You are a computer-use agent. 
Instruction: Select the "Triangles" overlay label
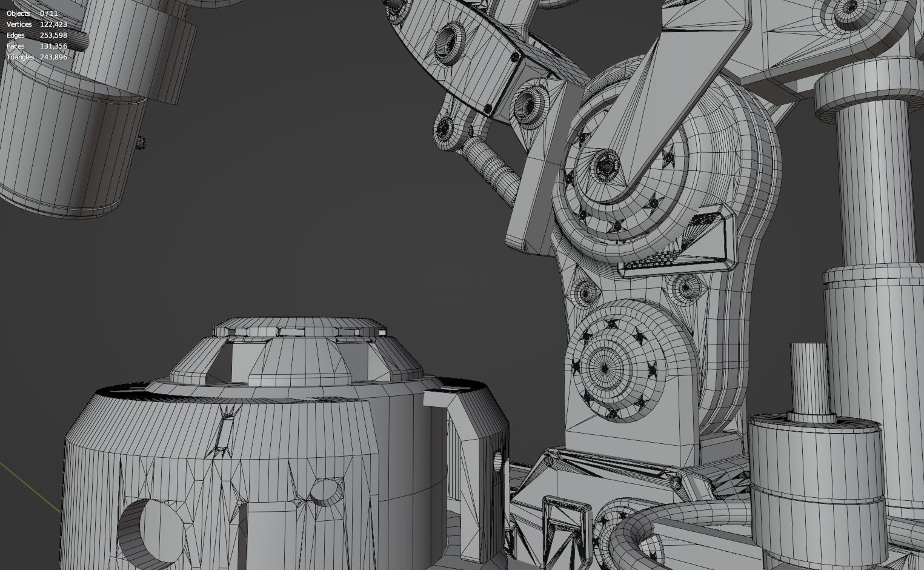(x=21, y=57)
